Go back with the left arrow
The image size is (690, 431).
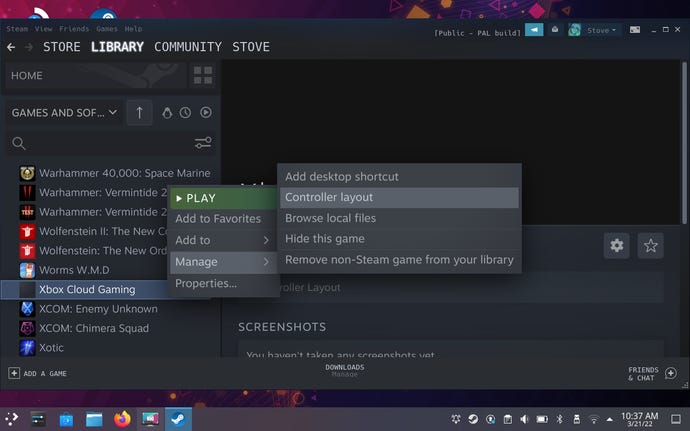(x=11, y=47)
